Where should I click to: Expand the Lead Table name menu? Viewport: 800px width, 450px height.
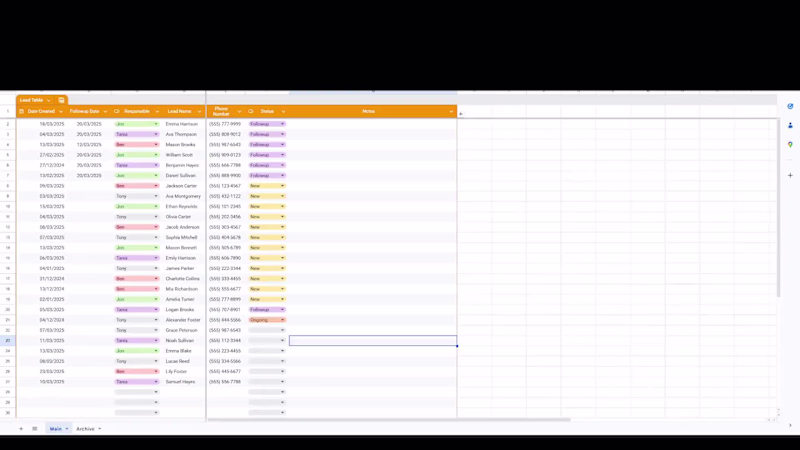pyautogui.click(x=48, y=101)
